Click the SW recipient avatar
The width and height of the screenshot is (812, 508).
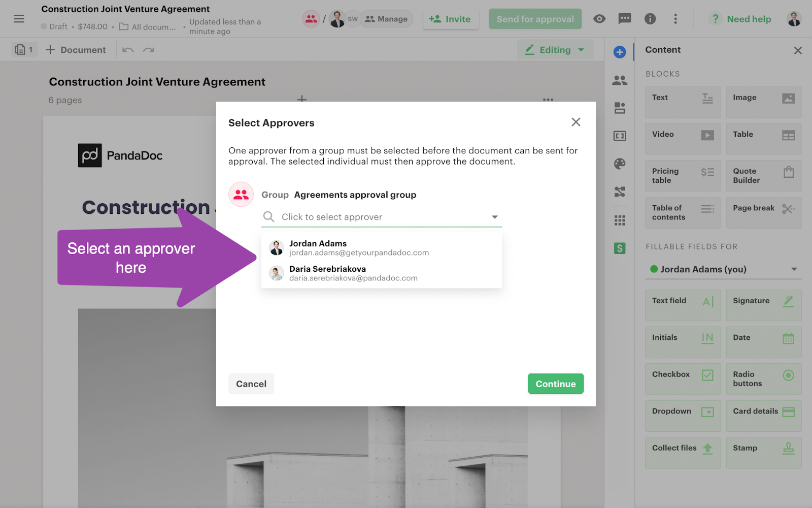(x=353, y=19)
